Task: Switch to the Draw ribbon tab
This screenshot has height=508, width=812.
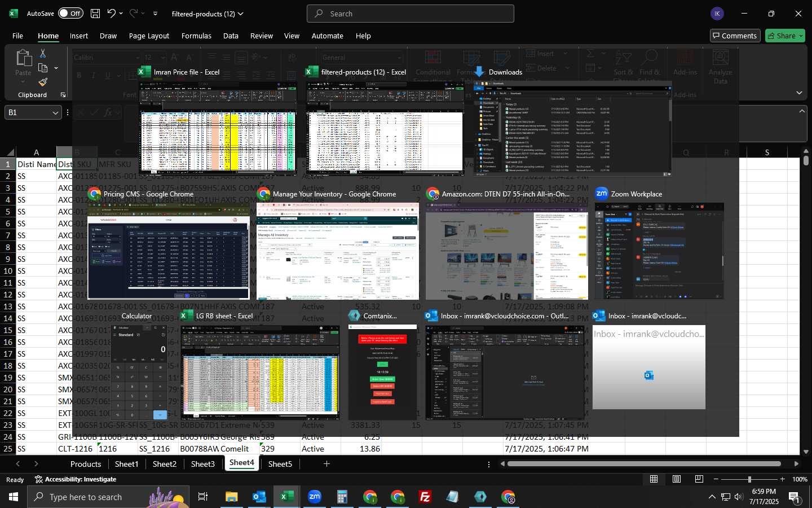Action: 108,36
